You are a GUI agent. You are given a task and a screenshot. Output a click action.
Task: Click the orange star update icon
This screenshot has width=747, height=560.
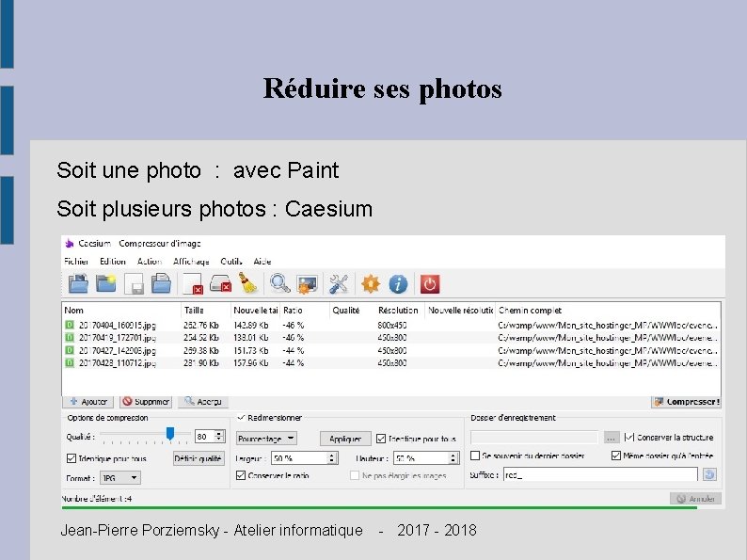tap(371, 284)
